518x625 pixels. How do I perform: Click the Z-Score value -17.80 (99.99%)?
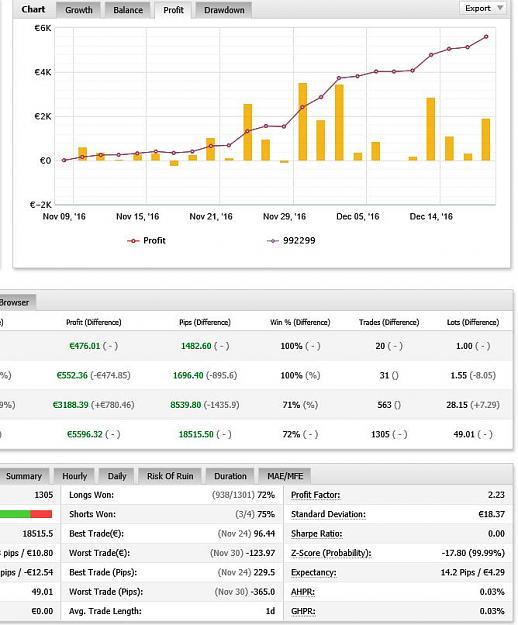(473, 553)
